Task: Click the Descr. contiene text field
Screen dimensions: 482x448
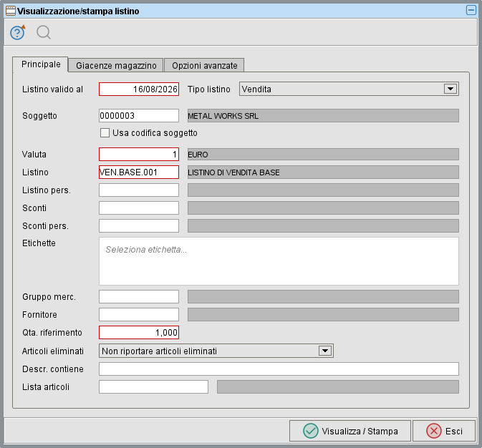Action: pos(279,369)
